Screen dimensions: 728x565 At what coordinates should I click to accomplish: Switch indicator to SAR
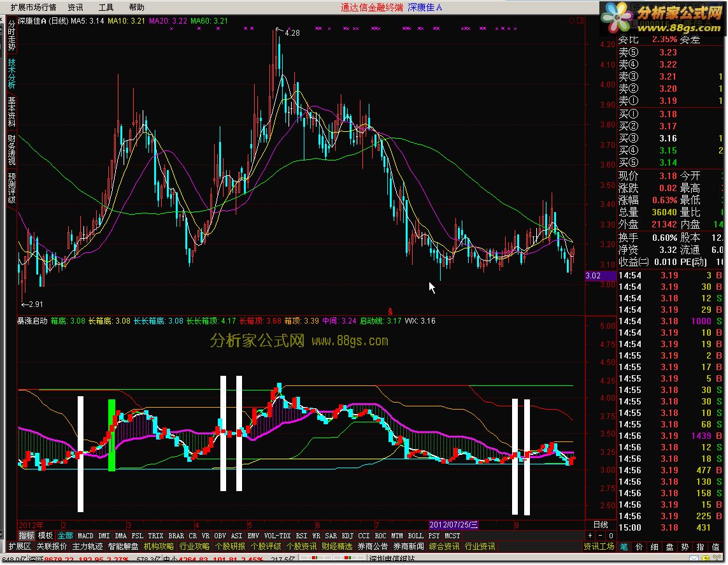[x=331, y=536]
